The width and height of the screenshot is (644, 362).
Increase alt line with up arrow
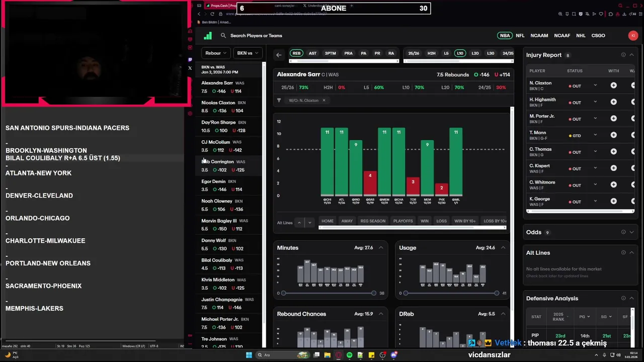(299, 222)
